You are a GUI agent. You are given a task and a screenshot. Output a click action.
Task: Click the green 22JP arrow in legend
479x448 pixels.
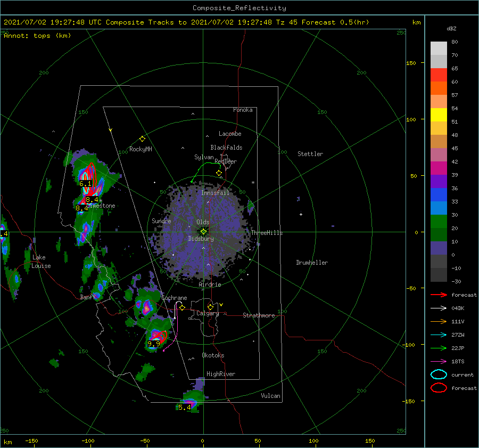(439, 348)
